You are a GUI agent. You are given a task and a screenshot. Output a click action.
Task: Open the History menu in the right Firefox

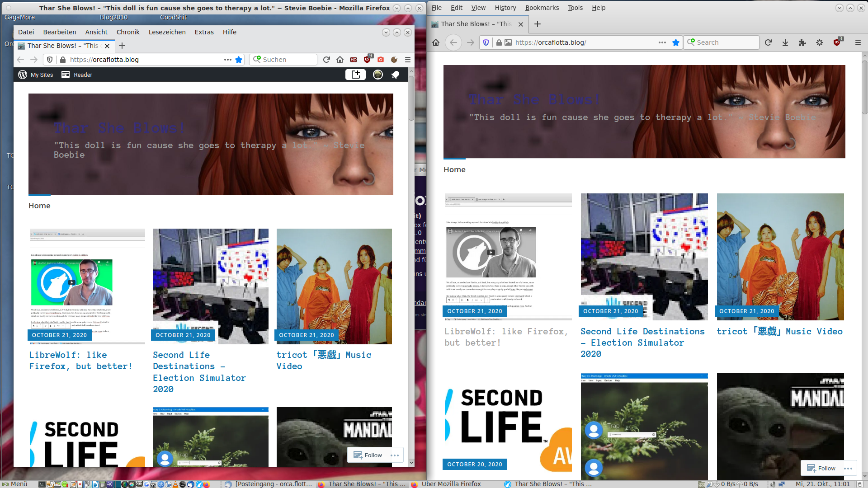(505, 8)
